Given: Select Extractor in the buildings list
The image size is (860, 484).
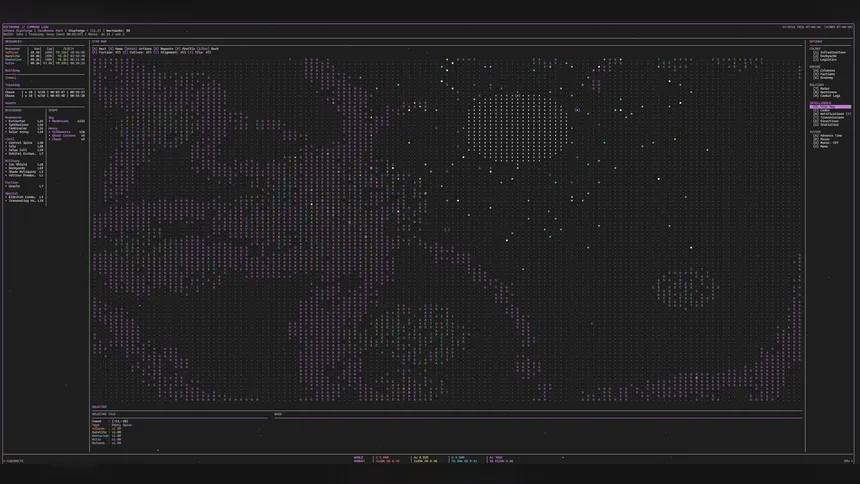Looking at the screenshot, I should tap(24, 121).
